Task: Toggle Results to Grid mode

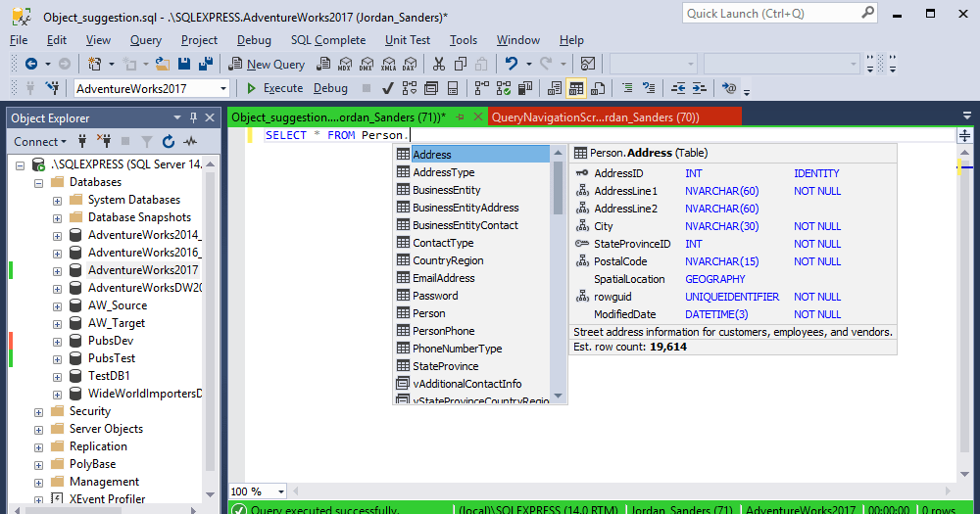Action: point(576,88)
